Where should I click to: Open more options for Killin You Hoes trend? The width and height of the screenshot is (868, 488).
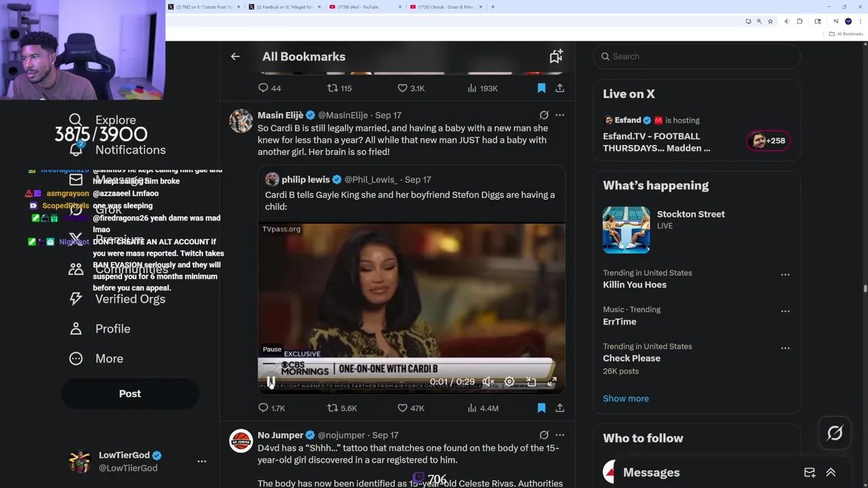point(785,274)
